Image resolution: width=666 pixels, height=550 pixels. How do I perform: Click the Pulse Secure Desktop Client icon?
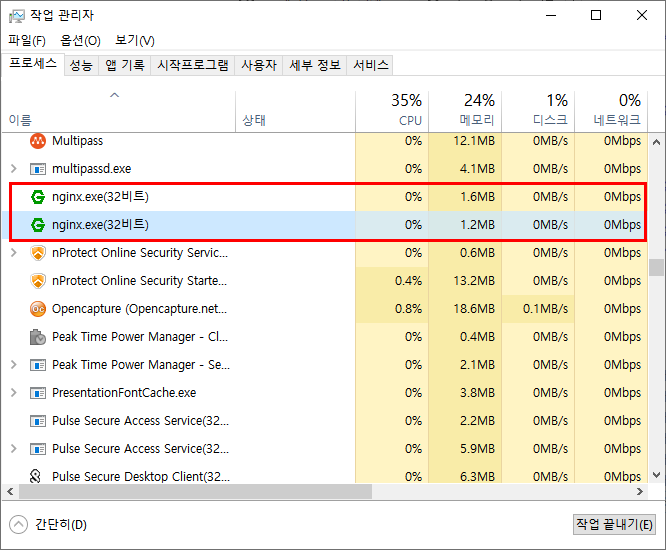36,477
